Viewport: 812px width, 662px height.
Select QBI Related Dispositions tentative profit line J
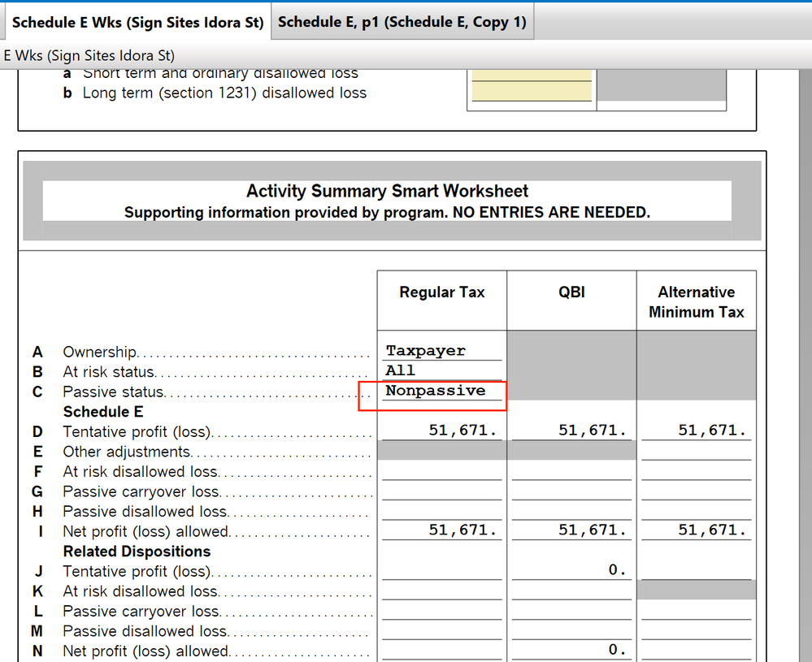[571, 570]
